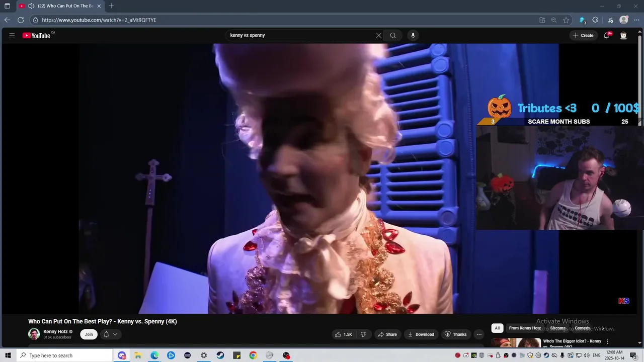
Task: Clear the 'kenny vs spenny' search text
Action: pyautogui.click(x=379, y=35)
